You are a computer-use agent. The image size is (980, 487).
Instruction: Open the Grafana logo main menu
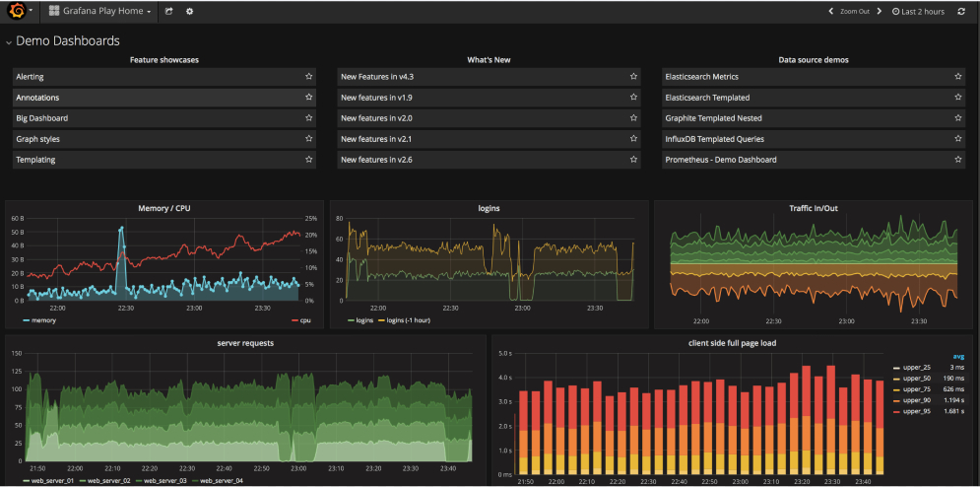[x=19, y=11]
